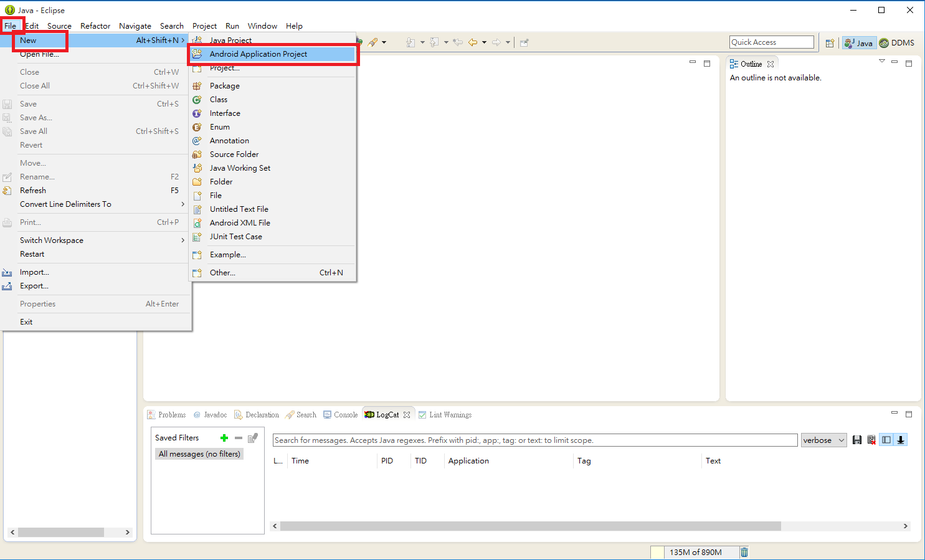The image size is (925, 560).
Task: Close the LogCat tab X
Action: pos(407,415)
